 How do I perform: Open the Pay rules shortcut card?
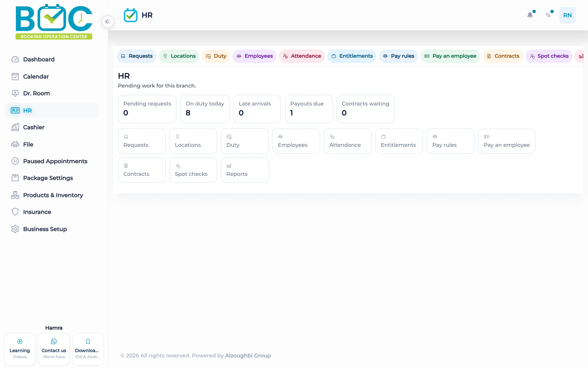coord(450,141)
